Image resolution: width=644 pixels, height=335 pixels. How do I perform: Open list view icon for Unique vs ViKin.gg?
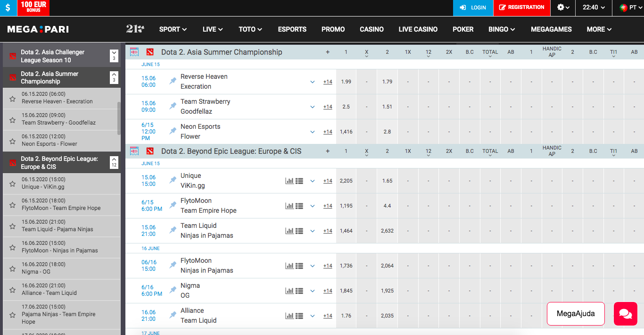pos(299,181)
